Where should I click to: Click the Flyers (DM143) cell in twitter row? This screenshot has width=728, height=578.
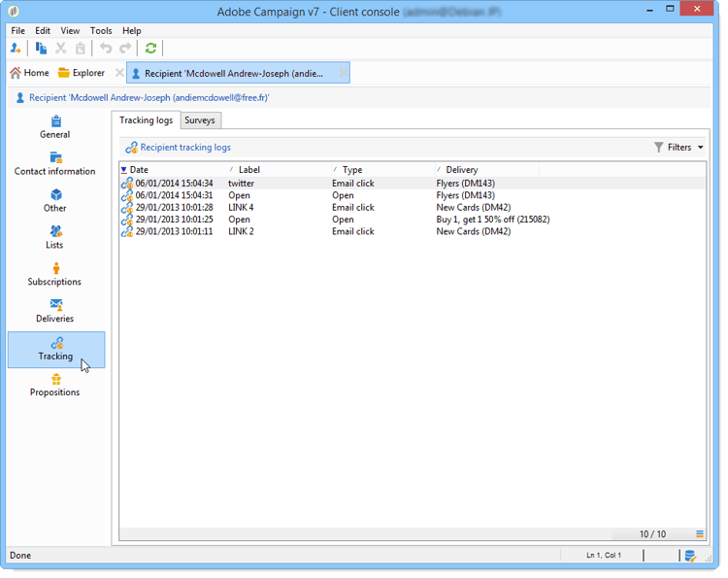[465, 183]
